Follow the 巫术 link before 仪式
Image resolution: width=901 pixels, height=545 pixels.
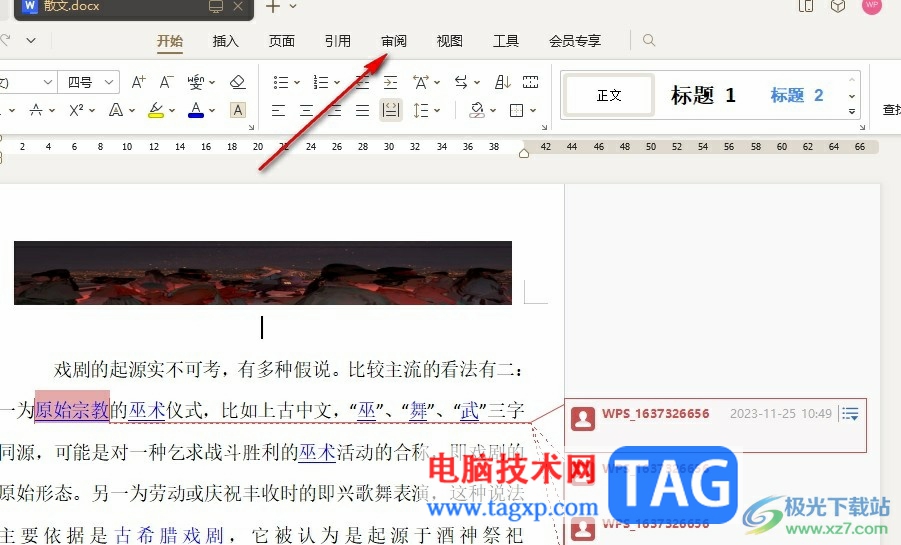[147, 410]
